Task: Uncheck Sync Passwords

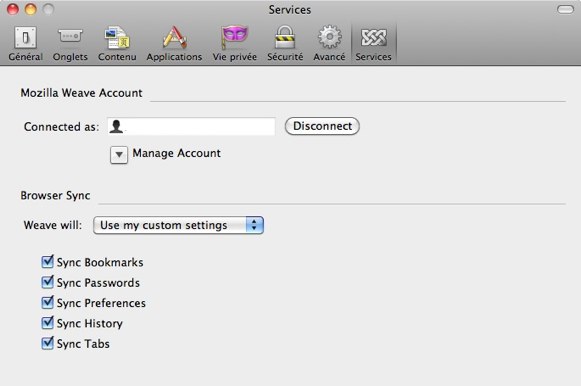Action: pos(47,282)
